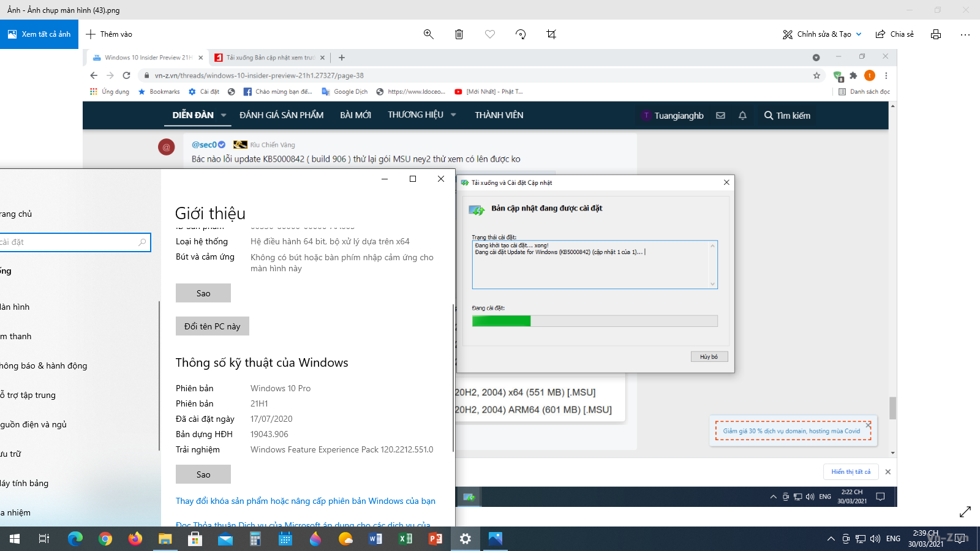The width and height of the screenshot is (980, 551).
Task: Select Nguồn điện và ngủ in Settings sidebar
Action: click(x=34, y=424)
